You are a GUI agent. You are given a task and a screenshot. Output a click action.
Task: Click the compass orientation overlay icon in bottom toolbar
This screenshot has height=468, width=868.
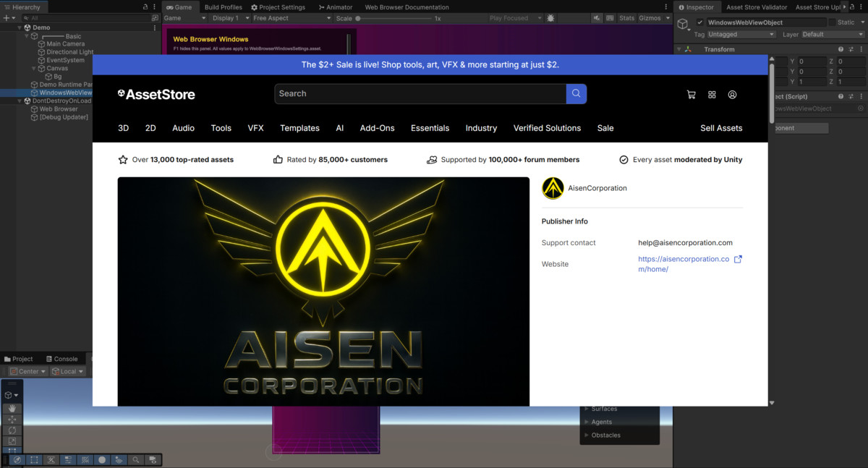tap(17, 459)
